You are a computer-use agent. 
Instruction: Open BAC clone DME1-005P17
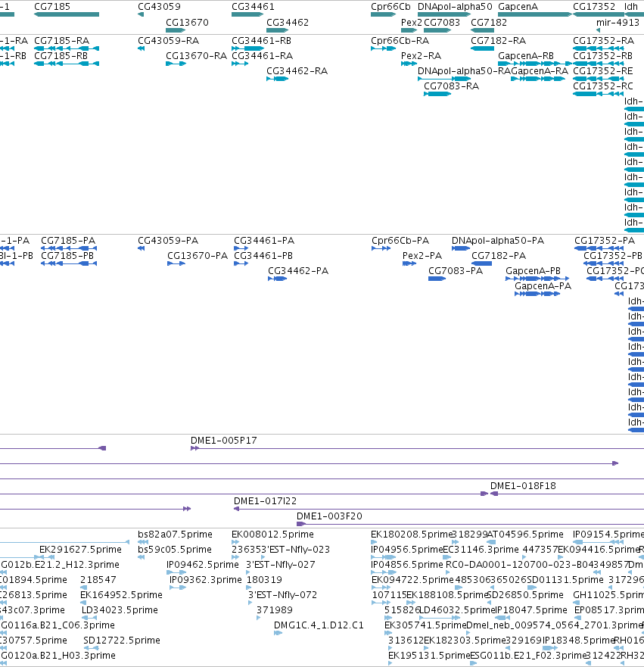223,441
